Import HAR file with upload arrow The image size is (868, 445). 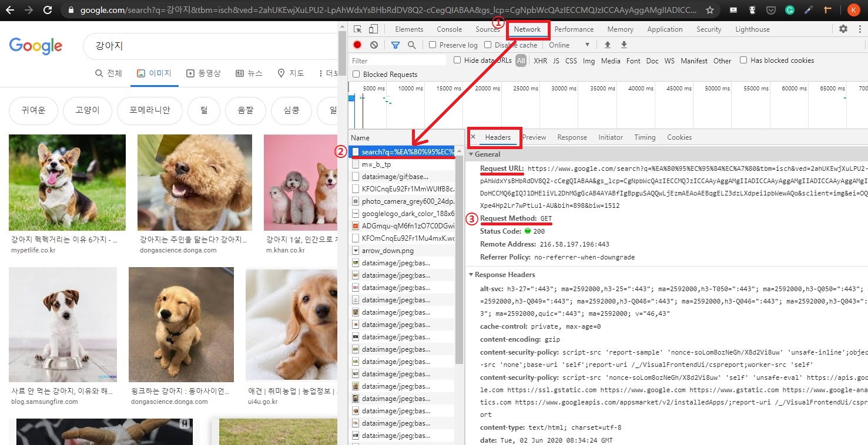click(608, 45)
